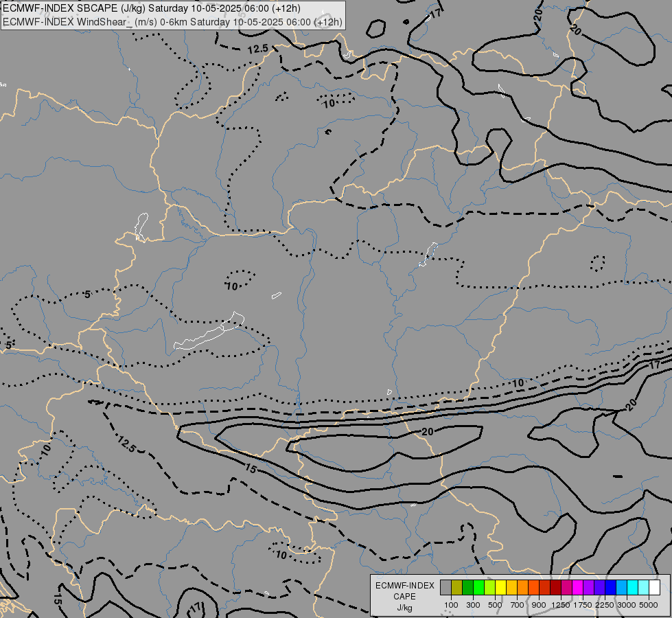Select the lime swatch left of yellow
This screenshot has height=618, width=672.
[x=490, y=587]
